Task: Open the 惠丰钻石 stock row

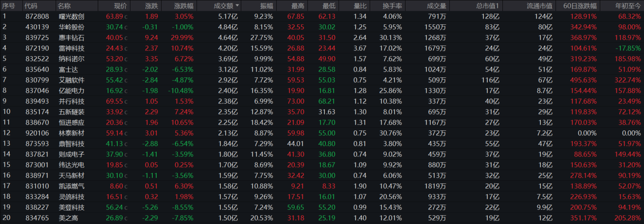Action: click(x=322, y=38)
